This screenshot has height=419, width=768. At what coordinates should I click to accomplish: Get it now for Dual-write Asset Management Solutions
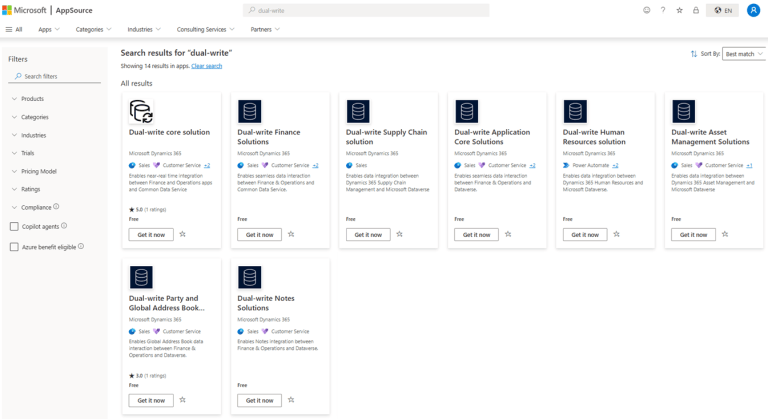click(x=694, y=235)
